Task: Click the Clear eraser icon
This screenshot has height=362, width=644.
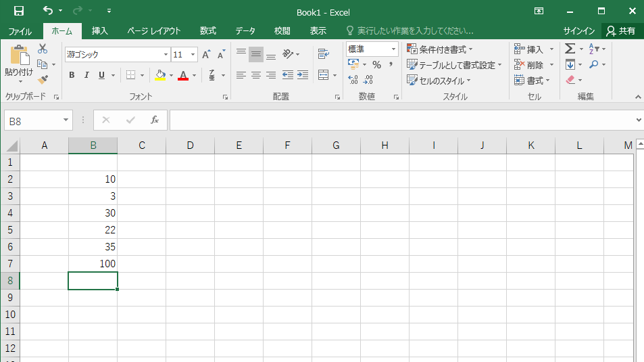Action: click(x=570, y=80)
